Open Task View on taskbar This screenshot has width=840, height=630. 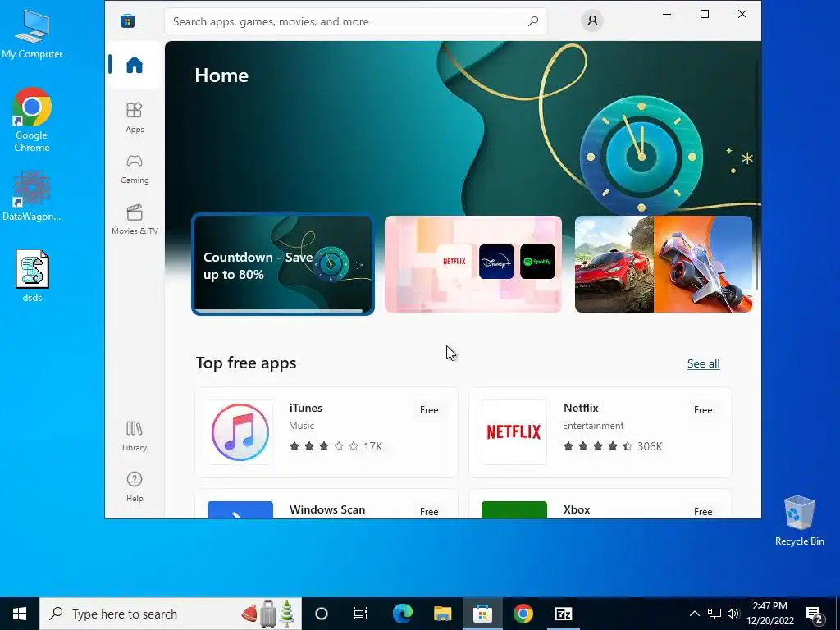tap(361, 614)
